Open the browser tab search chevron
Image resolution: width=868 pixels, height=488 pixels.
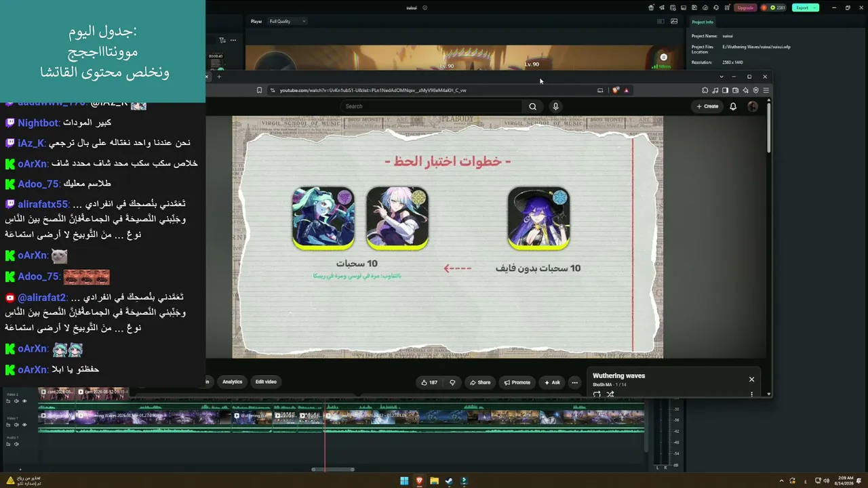coord(722,77)
